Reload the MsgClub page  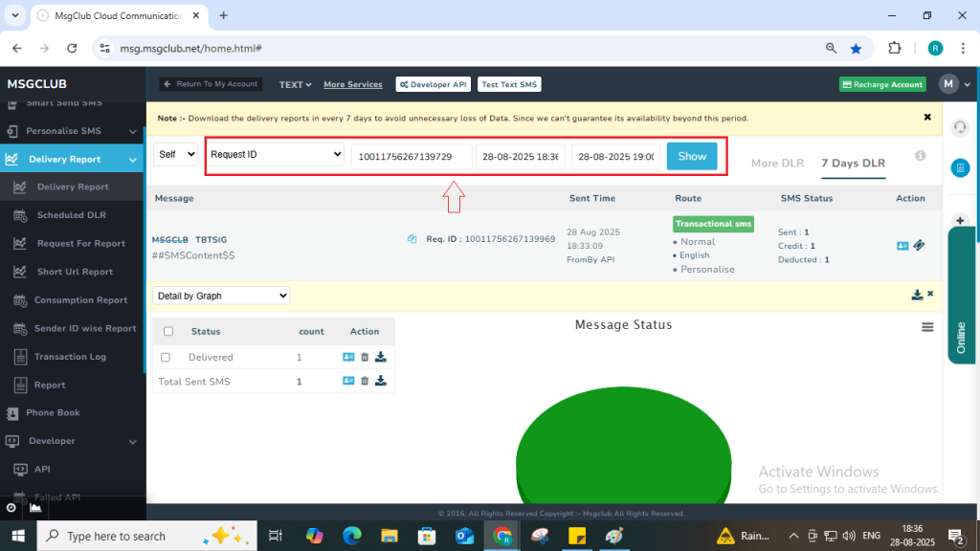(x=72, y=48)
